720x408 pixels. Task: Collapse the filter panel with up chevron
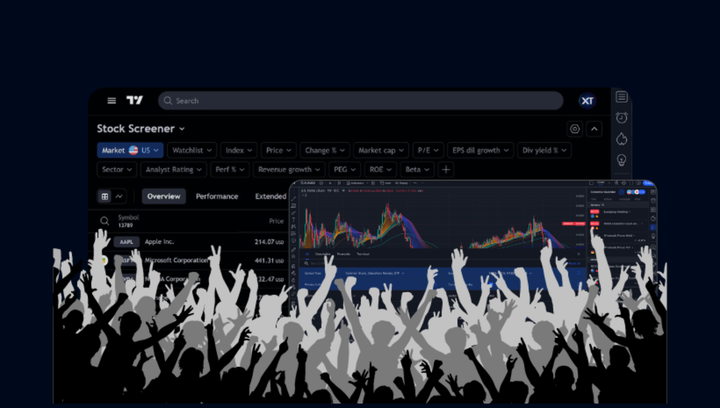pyautogui.click(x=594, y=129)
